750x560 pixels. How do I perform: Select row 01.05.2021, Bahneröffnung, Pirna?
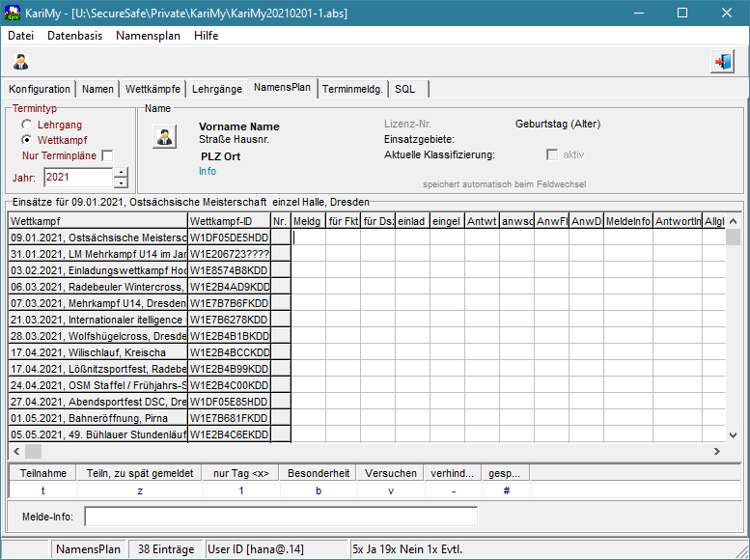97,418
